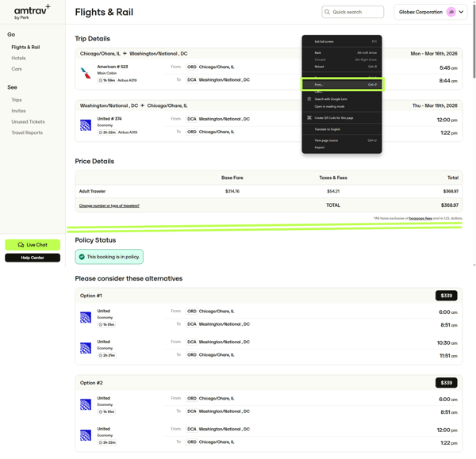The image size is (476, 459).
Task: Click the search magnifier icon
Action: (327, 12)
